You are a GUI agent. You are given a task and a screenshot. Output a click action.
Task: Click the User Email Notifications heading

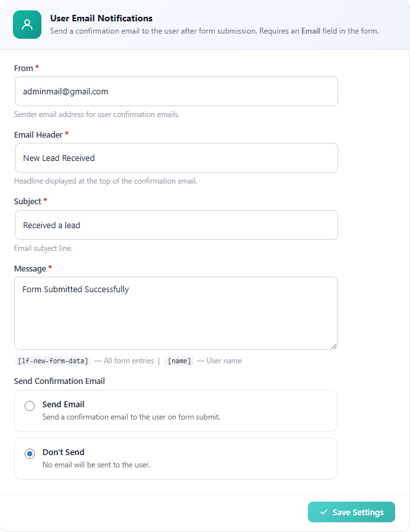point(101,18)
